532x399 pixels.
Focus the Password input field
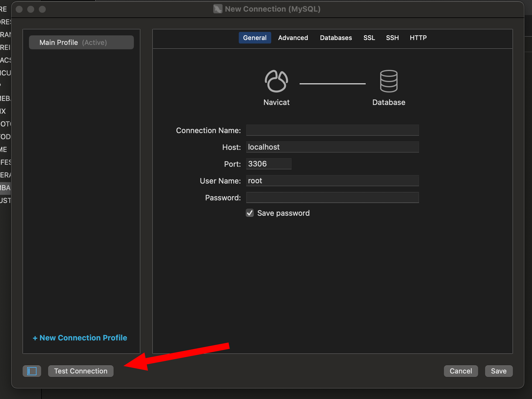332,198
